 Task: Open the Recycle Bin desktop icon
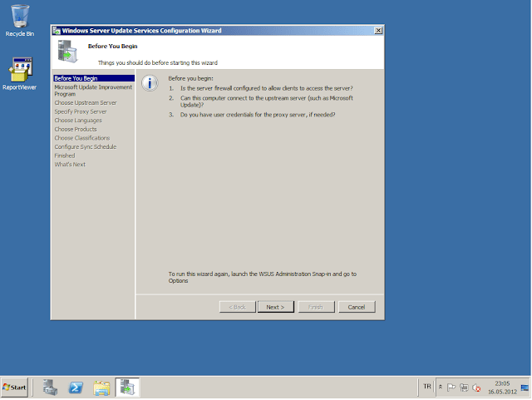[19, 18]
